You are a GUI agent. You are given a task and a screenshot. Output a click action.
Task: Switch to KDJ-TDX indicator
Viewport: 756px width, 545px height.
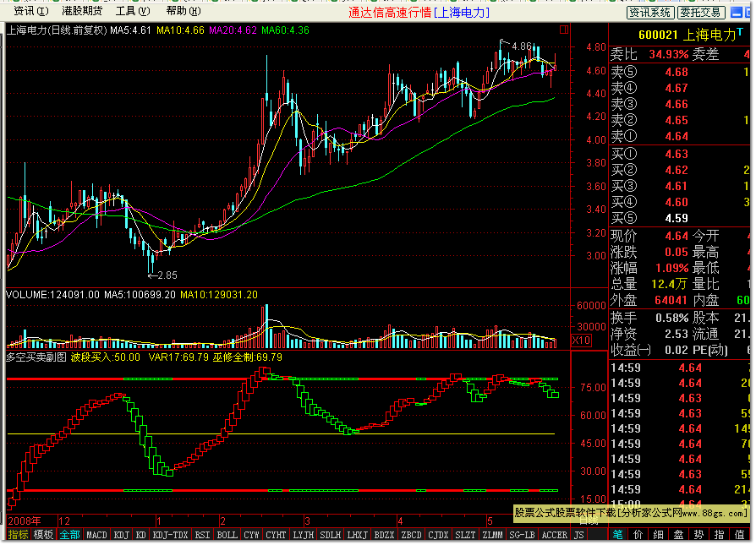click(x=170, y=535)
